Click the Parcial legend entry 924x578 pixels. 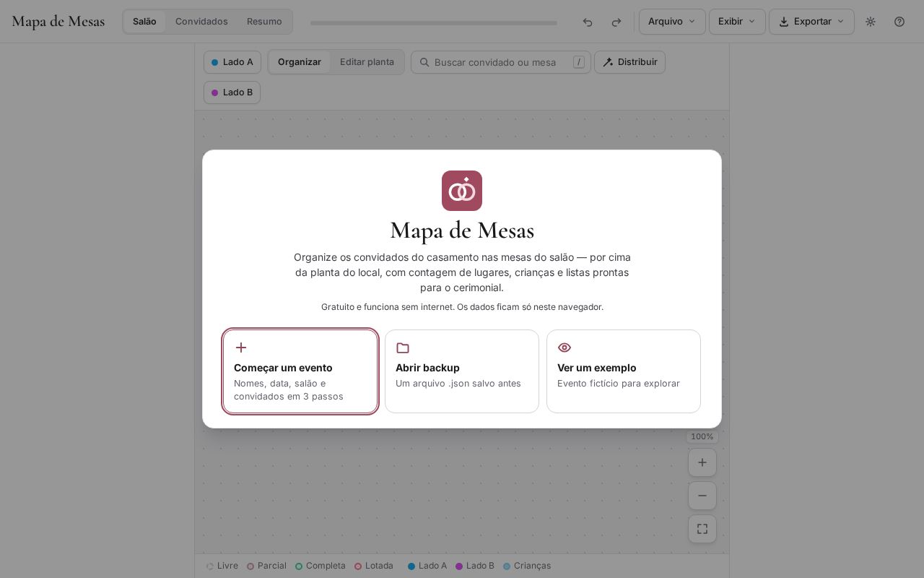pyautogui.click(x=266, y=566)
